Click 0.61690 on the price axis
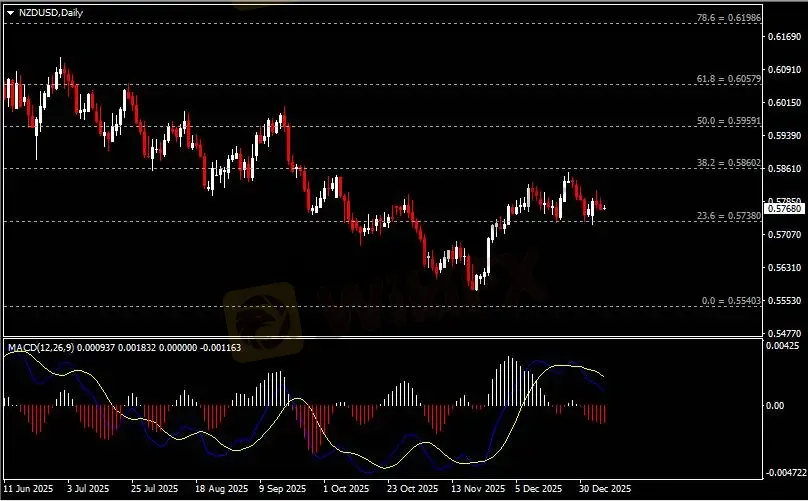808x501 pixels. 785,37
